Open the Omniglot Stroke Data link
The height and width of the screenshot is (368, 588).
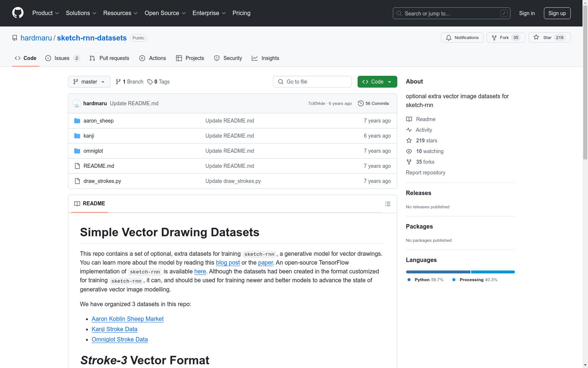pos(120,339)
